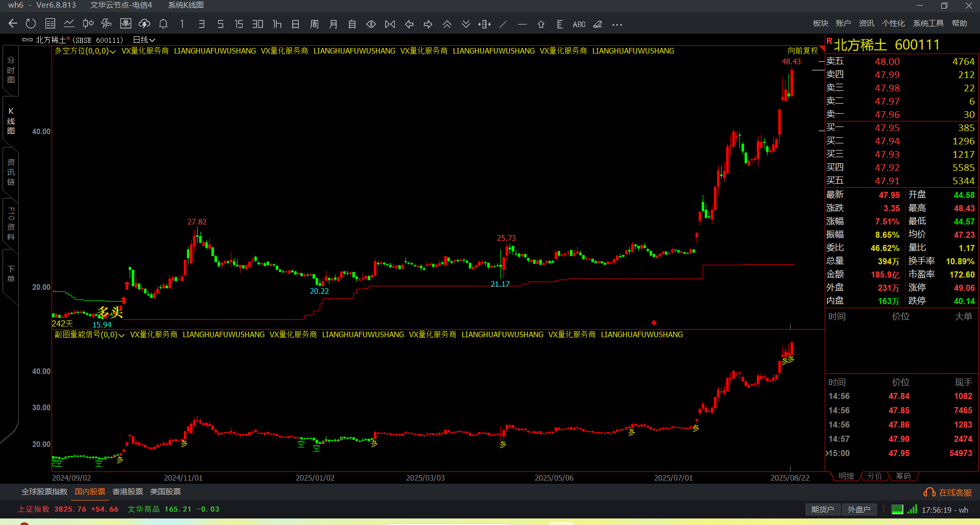
Task: Click the hollow right arrow icon
Action: tap(428, 23)
